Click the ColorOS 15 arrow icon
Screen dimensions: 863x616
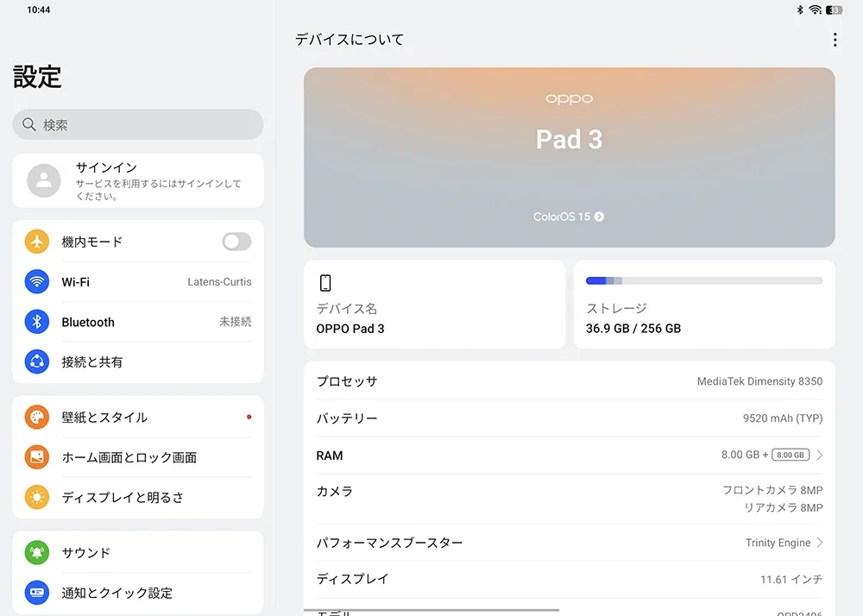[600, 217]
